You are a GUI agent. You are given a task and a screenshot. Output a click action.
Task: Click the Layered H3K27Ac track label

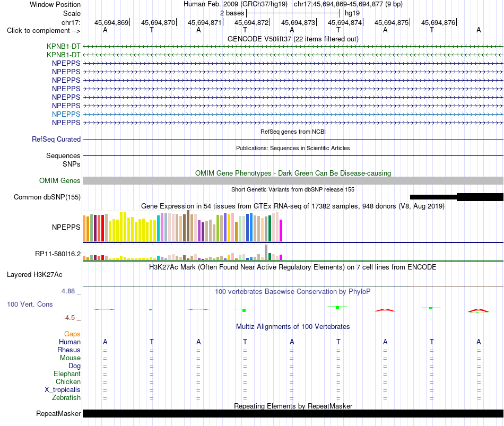tap(34, 275)
